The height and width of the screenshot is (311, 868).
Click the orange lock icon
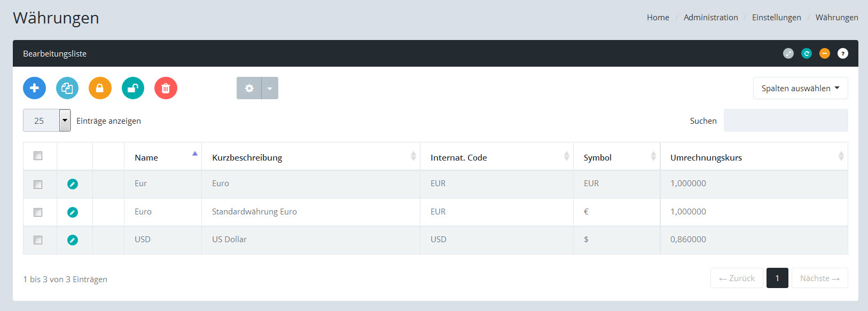100,88
